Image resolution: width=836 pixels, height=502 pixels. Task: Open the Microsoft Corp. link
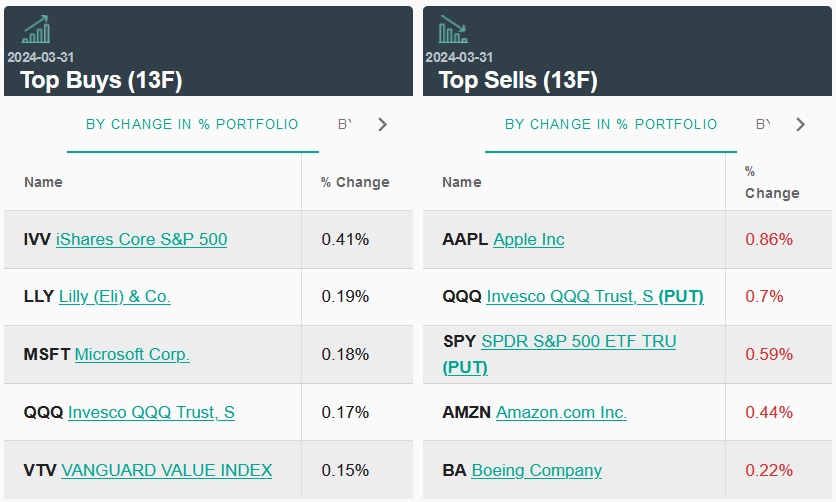point(132,354)
